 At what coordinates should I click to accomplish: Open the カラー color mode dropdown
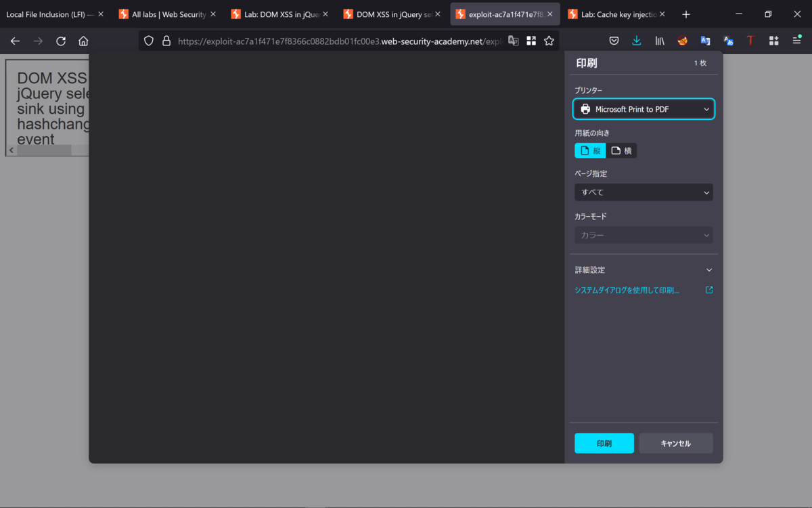644,235
